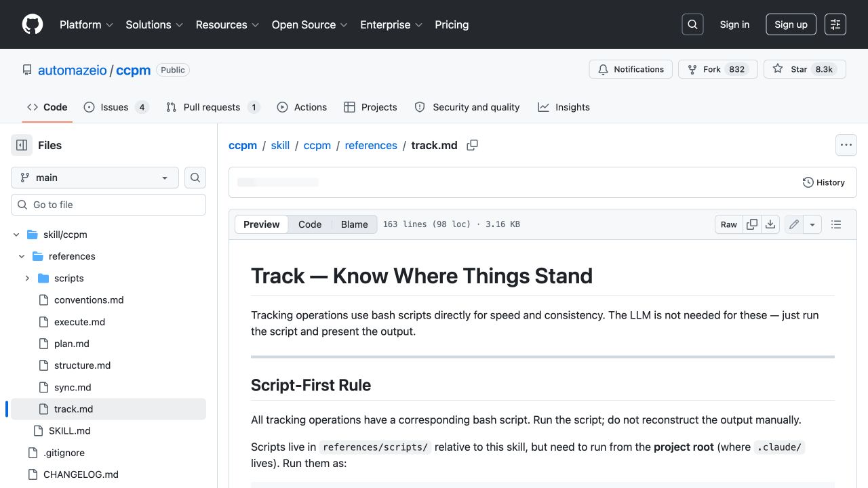Image resolution: width=868 pixels, height=488 pixels.
Task: Focus the Go to file input
Action: click(x=108, y=205)
